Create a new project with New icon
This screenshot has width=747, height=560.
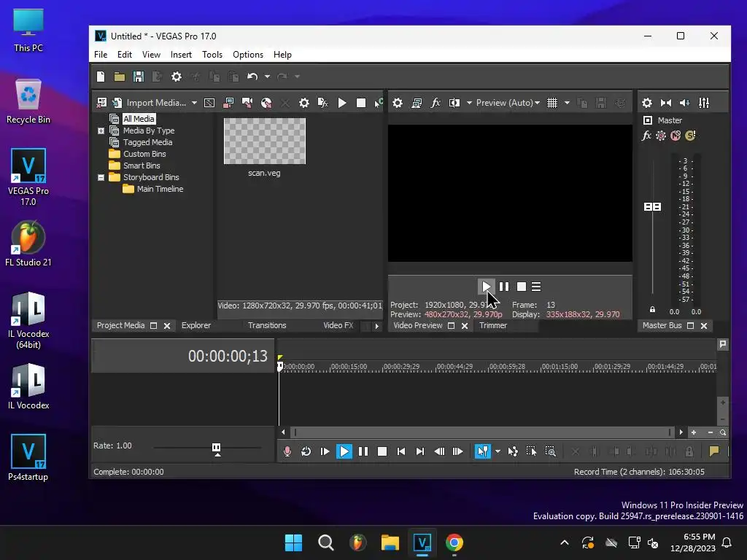[x=101, y=77]
